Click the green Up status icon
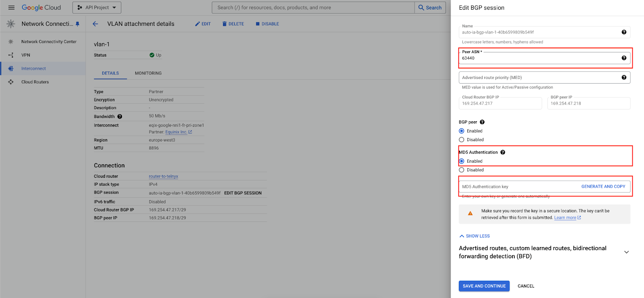This screenshot has width=644, height=298. tap(152, 55)
